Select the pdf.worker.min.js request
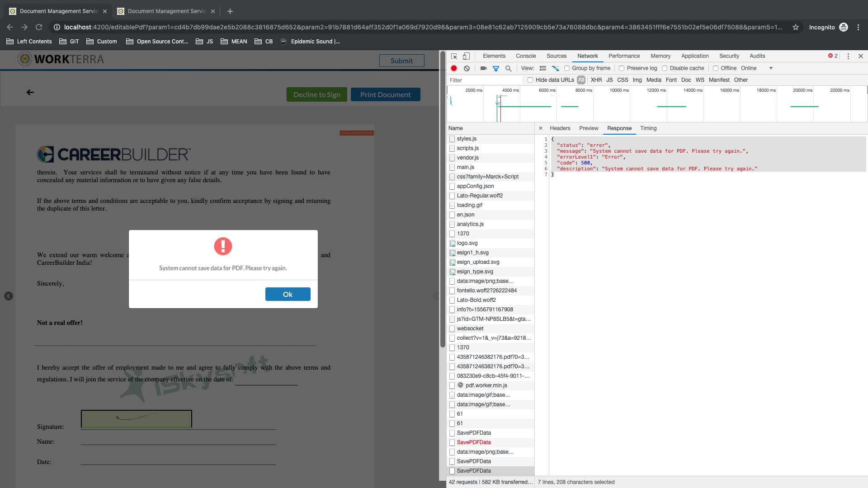Viewport: 868px width, 488px height. (x=491, y=385)
